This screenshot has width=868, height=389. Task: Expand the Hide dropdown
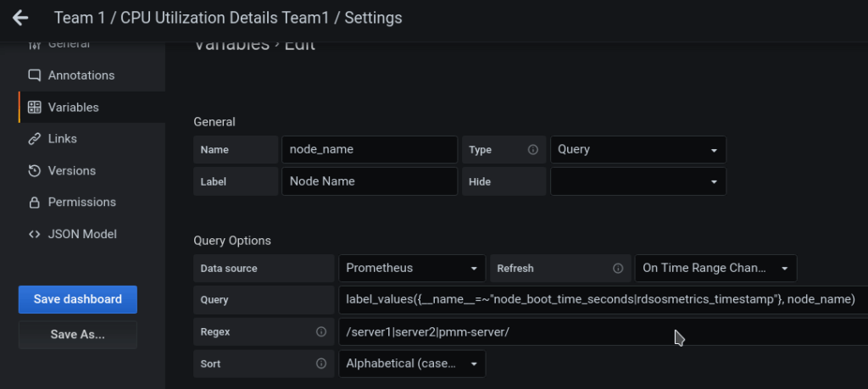click(x=637, y=181)
